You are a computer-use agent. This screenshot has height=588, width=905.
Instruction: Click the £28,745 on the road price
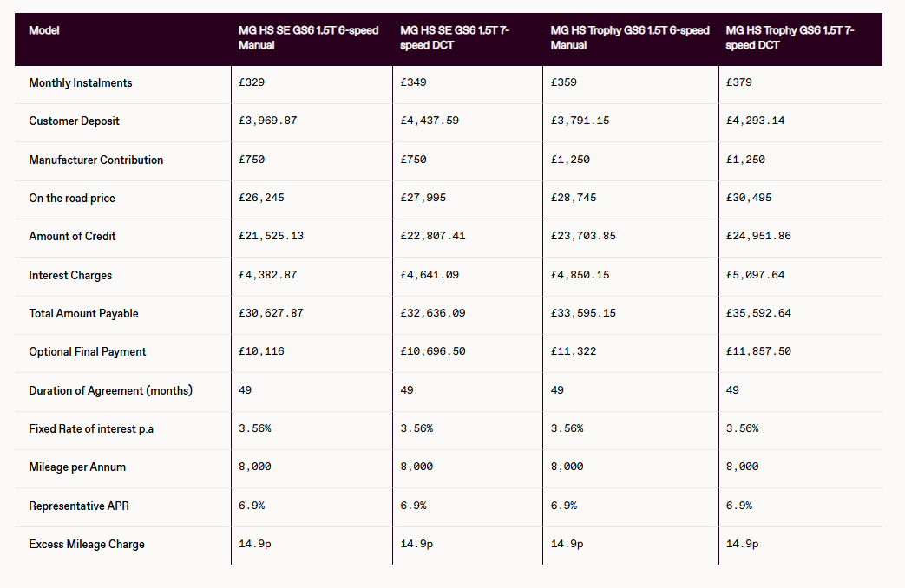[574, 199]
